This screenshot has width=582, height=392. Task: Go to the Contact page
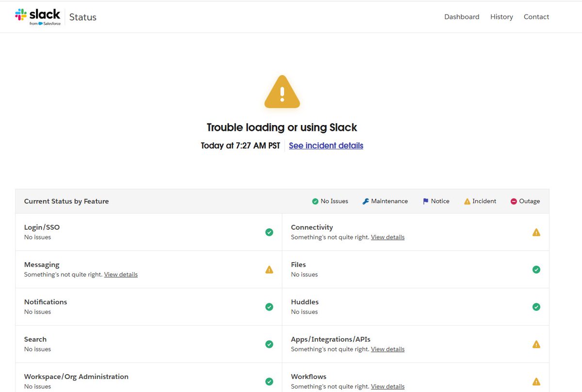pyautogui.click(x=536, y=16)
